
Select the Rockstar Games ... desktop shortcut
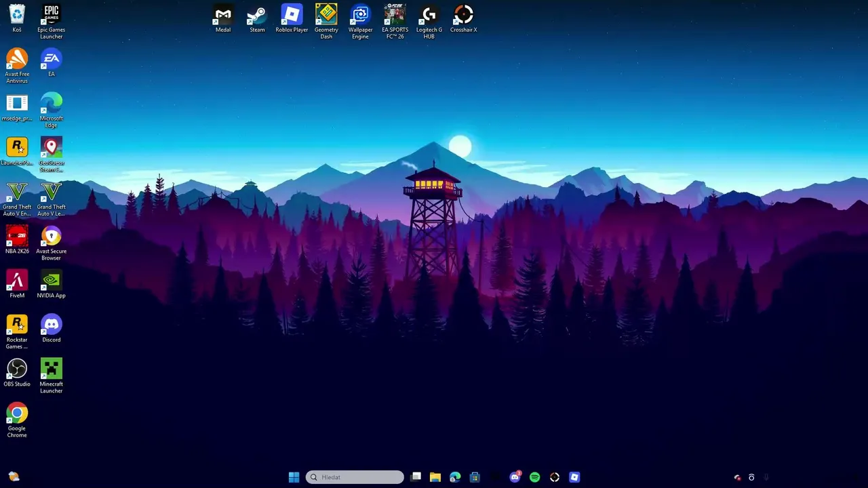tap(17, 332)
